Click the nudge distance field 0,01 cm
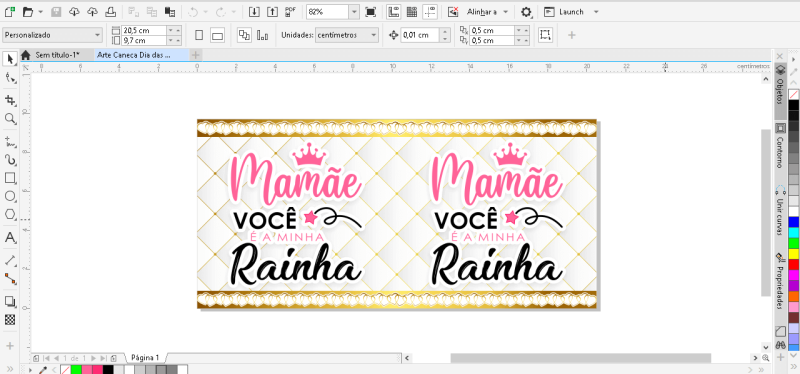 tap(420, 35)
